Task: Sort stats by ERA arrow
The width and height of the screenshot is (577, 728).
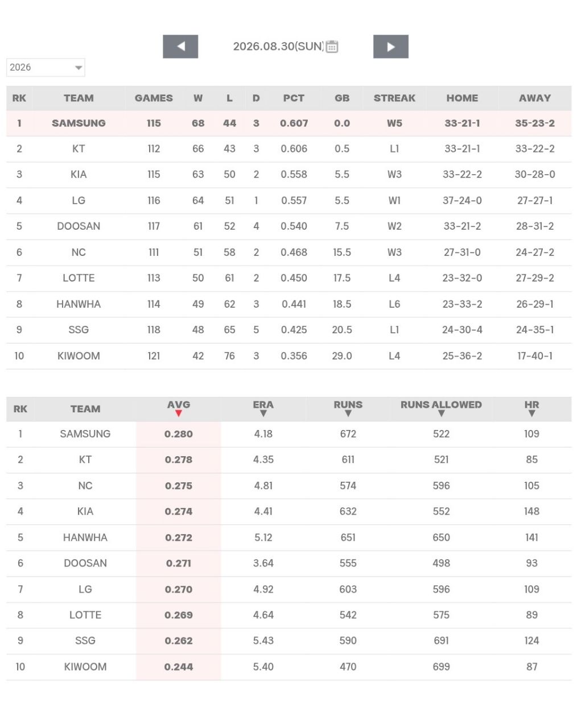Action: (x=263, y=413)
